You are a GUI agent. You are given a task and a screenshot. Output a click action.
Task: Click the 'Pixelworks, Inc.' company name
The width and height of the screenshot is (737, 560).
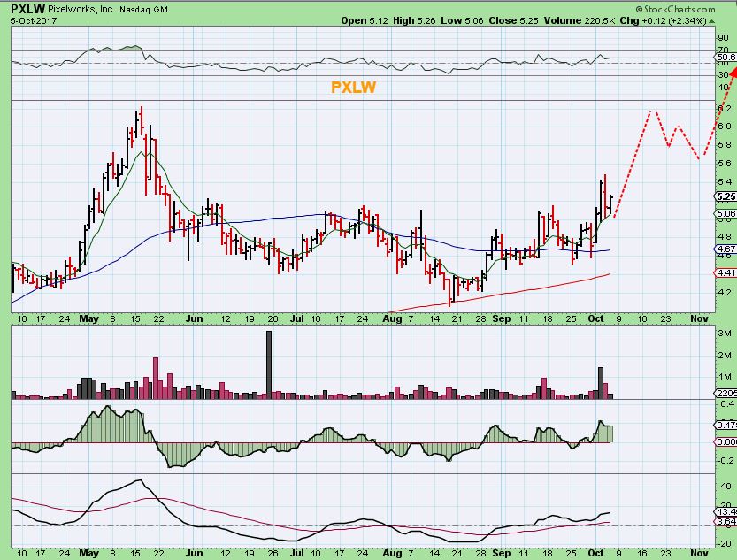81,9
